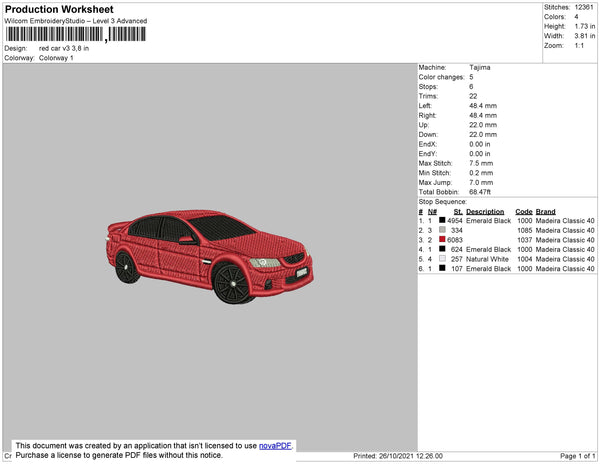Select the white swatch in stop row 257
This screenshot has height=464, width=600.
(x=442, y=259)
